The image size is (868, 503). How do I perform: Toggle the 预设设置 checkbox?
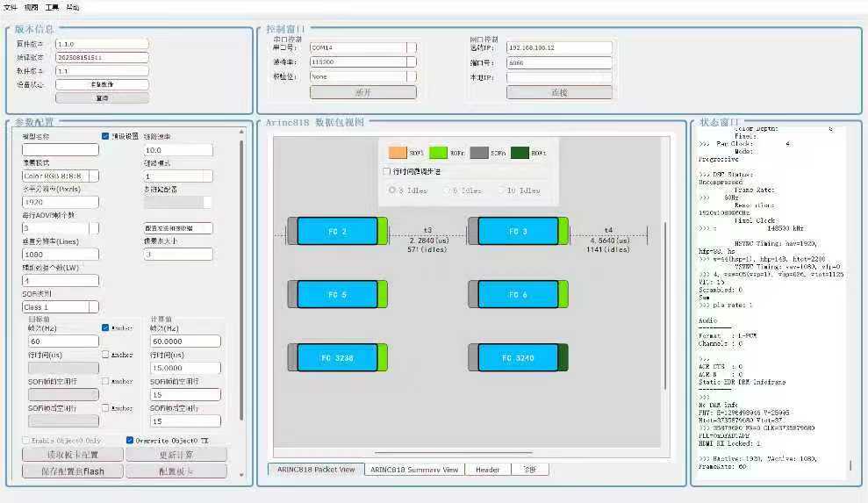click(x=106, y=136)
